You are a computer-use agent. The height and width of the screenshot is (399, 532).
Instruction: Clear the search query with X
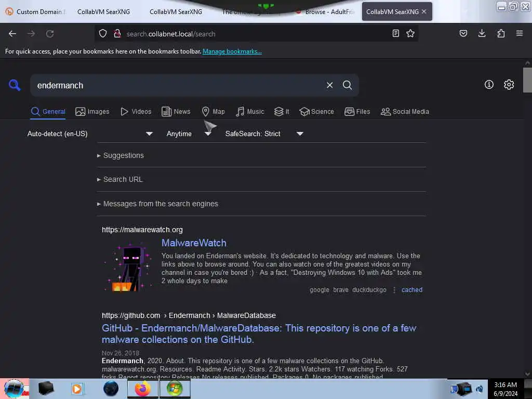click(329, 85)
